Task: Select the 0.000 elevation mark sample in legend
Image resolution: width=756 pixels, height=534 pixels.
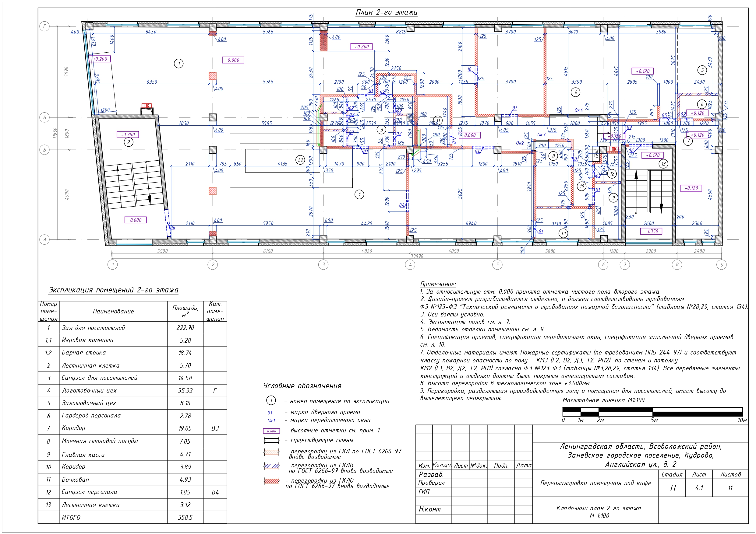Action: (271, 431)
